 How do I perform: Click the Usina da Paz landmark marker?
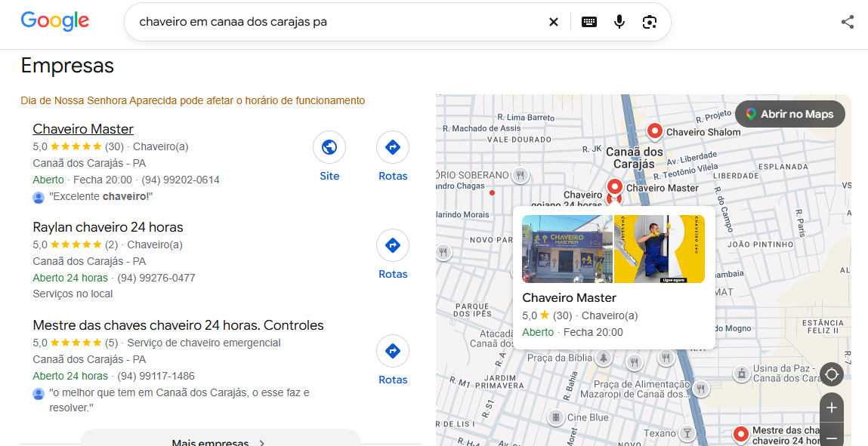740,374
